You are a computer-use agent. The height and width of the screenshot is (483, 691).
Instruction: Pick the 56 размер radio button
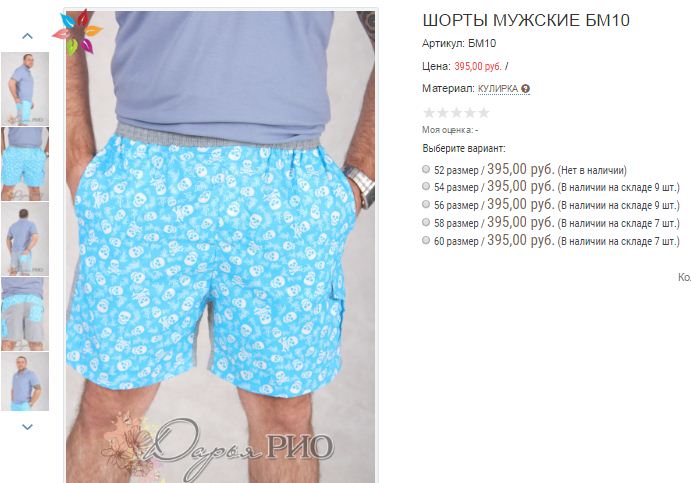426,204
